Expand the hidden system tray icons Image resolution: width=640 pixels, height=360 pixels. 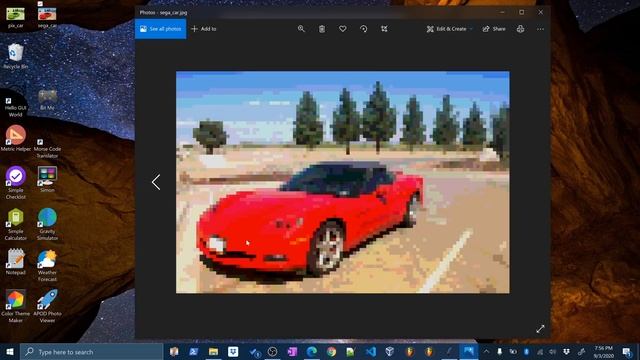click(x=486, y=352)
